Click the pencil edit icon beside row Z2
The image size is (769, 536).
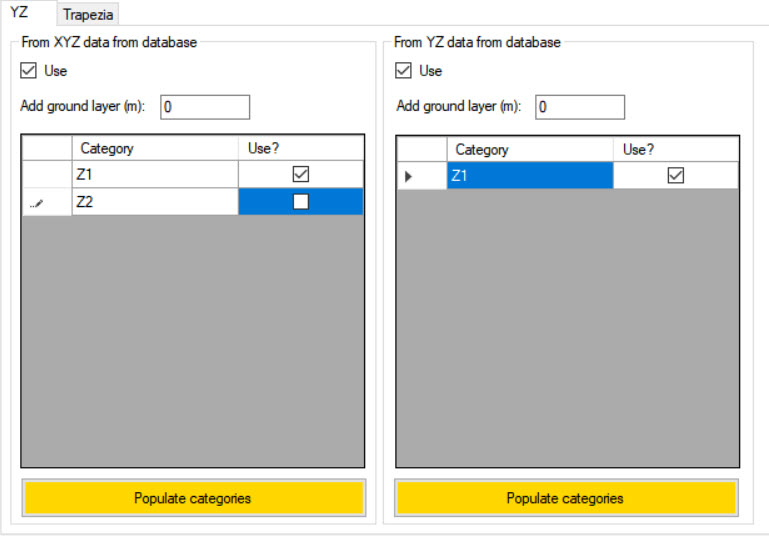(x=37, y=202)
